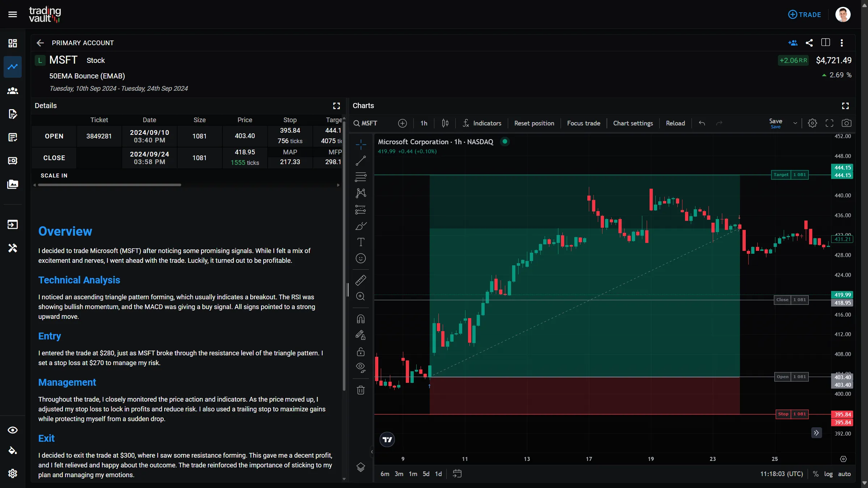Open the group share people icon
The height and width of the screenshot is (488, 868).
(793, 43)
